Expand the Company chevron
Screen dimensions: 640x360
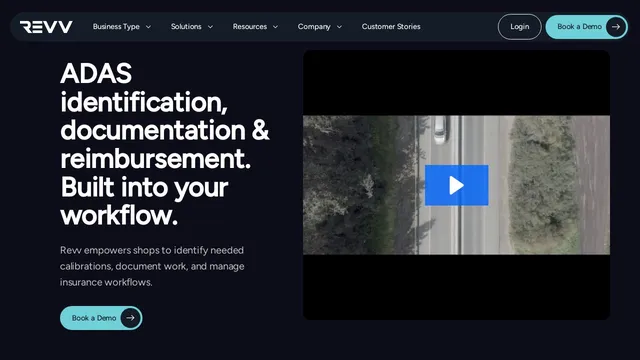[339, 27]
